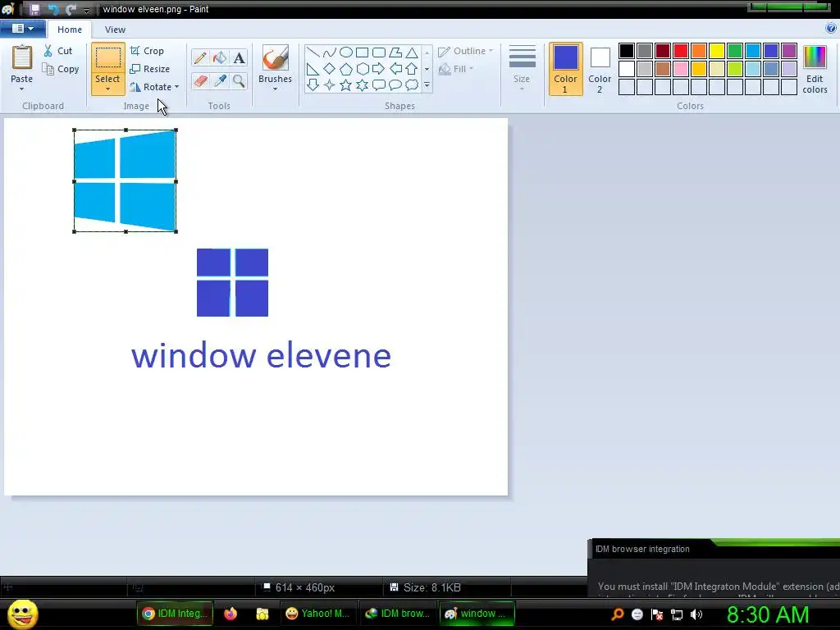Choose the Five-point star shape
Viewport: 840px width, 630px height.
pyautogui.click(x=346, y=84)
